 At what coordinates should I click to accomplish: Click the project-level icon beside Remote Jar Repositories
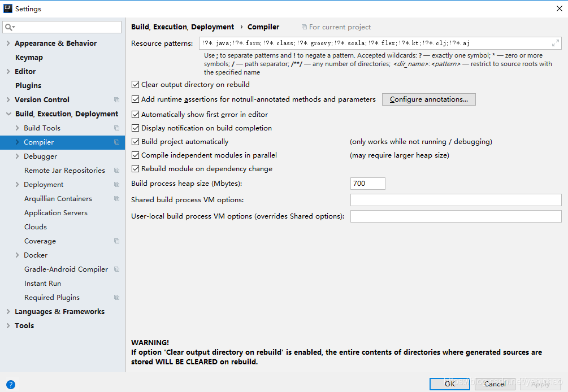(x=116, y=170)
